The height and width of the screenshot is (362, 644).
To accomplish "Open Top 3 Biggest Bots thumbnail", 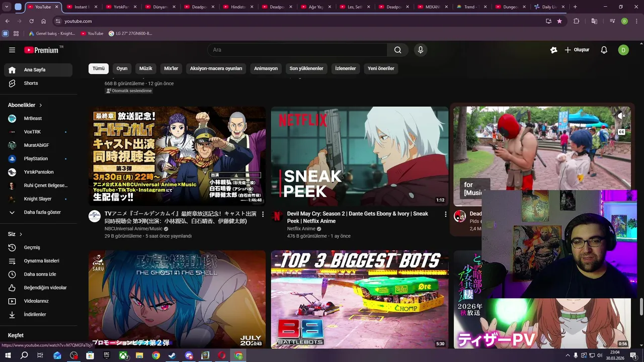I will point(360,300).
